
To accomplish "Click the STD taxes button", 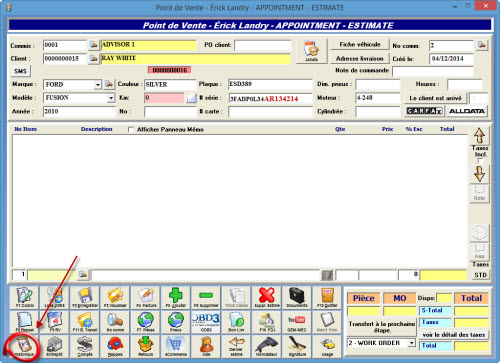I will pyautogui.click(x=480, y=275).
